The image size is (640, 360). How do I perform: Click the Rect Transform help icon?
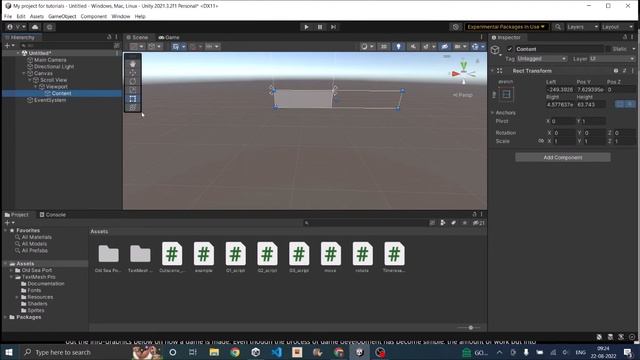pos(616,71)
